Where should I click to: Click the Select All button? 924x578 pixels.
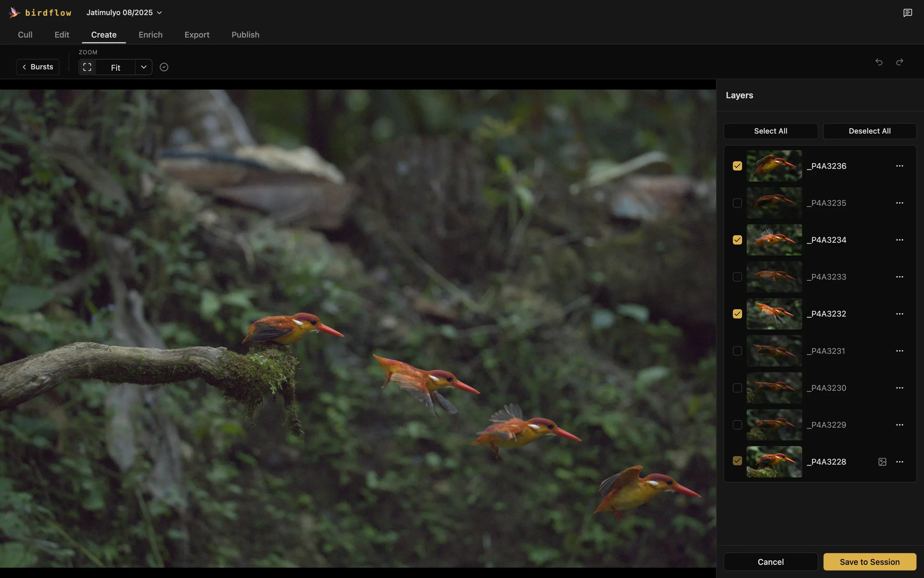(771, 131)
